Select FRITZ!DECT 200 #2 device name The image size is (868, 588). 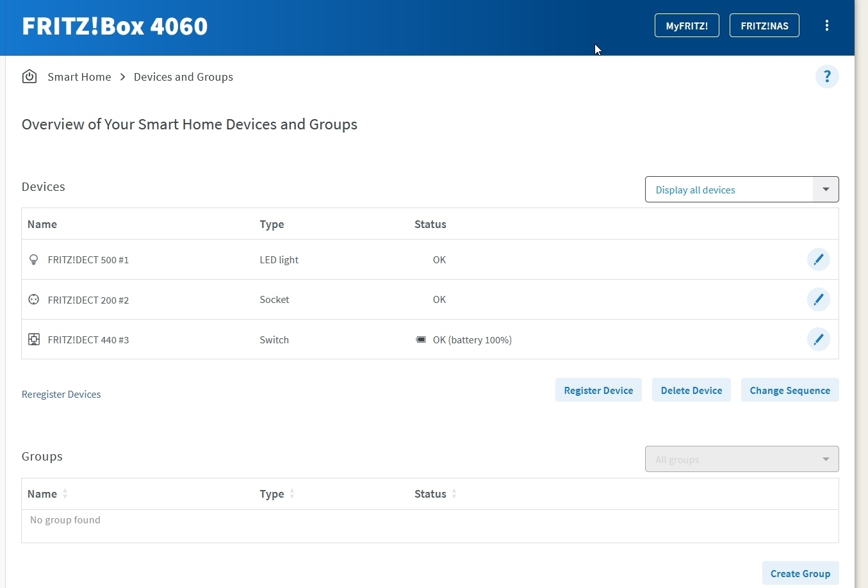[x=88, y=300]
